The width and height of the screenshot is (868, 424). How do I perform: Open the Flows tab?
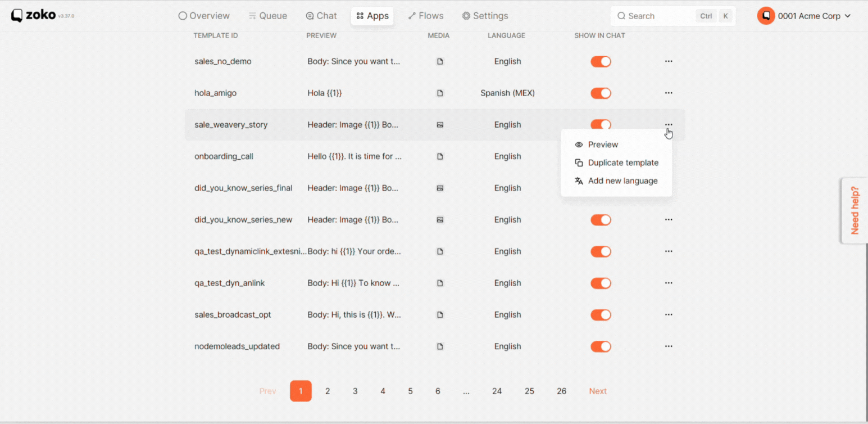pos(426,16)
